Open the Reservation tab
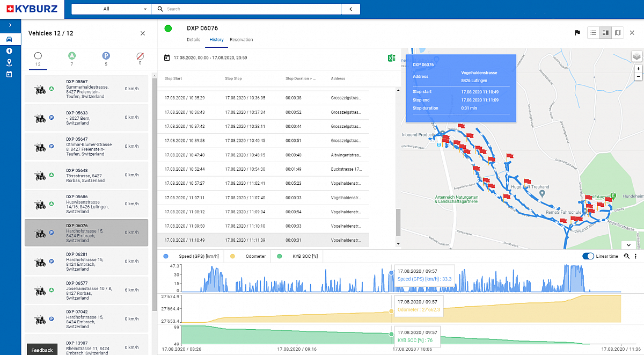The width and height of the screenshot is (644, 355). tap(241, 40)
